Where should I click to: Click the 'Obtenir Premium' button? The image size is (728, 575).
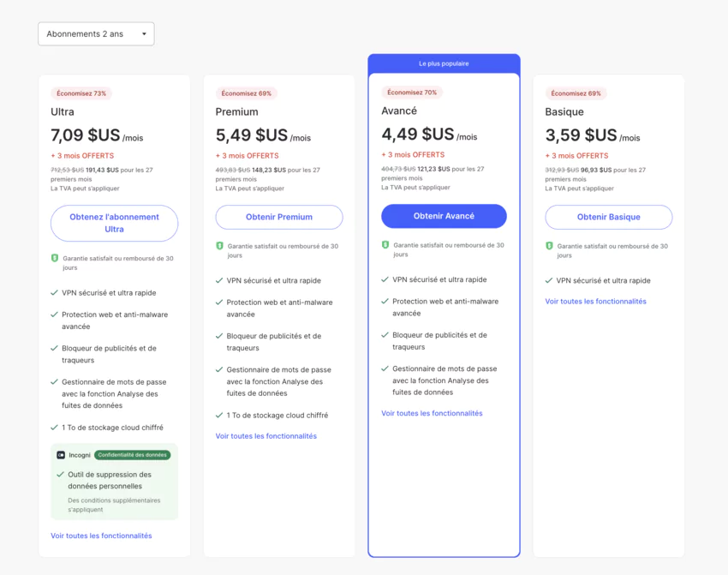click(x=278, y=217)
